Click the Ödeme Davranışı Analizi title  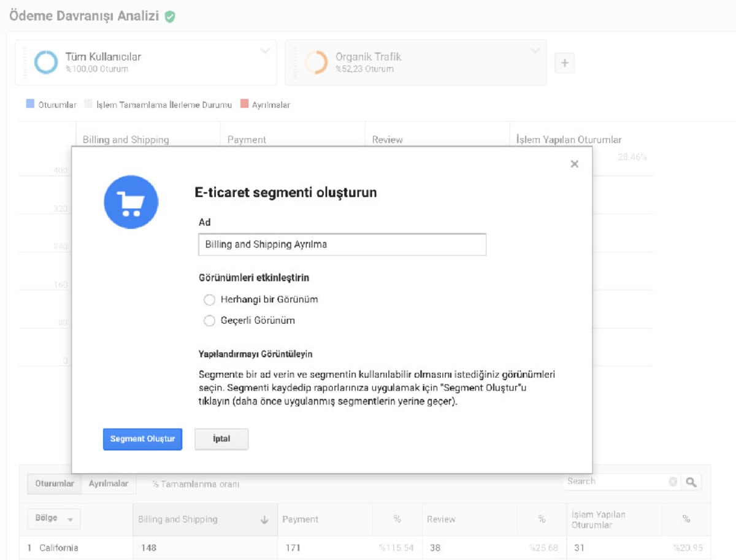pos(85,15)
